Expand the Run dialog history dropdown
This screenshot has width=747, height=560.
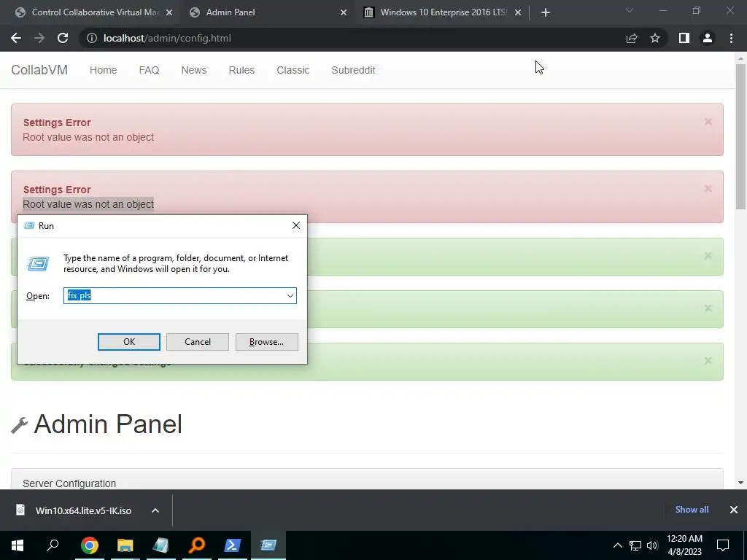290,296
